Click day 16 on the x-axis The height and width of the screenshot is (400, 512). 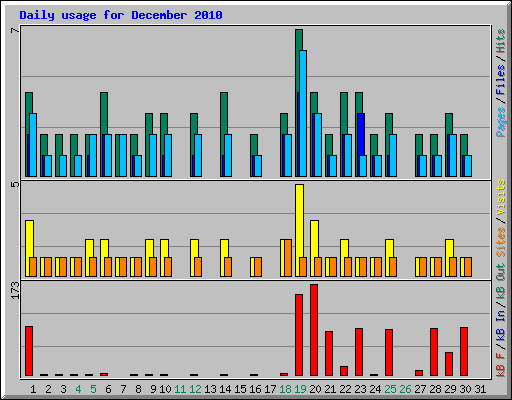[255, 389]
